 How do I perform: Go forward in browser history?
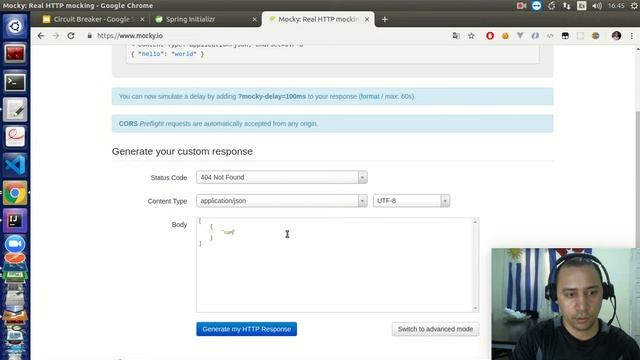click(x=56, y=36)
